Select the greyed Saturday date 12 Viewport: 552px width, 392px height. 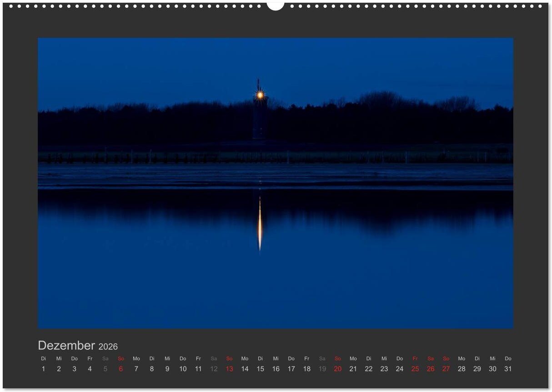[214, 369]
